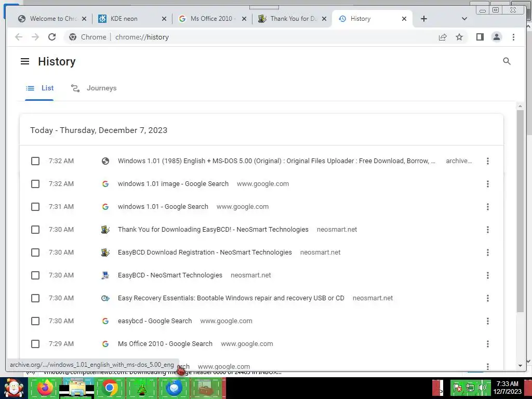
Task: Open the Chrome profile avatar
Action: [496, 37]
